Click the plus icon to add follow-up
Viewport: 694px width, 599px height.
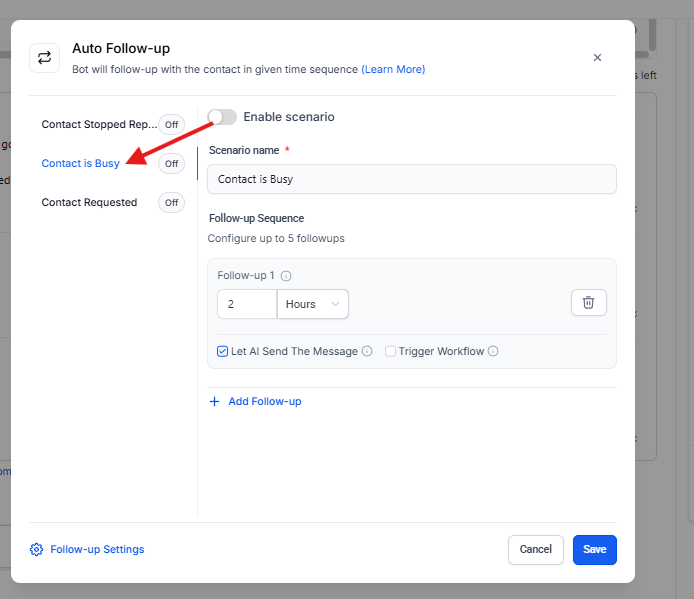click(x=214, y=401)
